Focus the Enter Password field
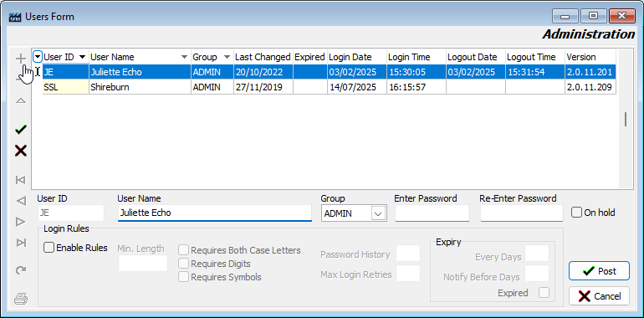The width and height of the screenshot is (644, 318). [x=432, y=213]
